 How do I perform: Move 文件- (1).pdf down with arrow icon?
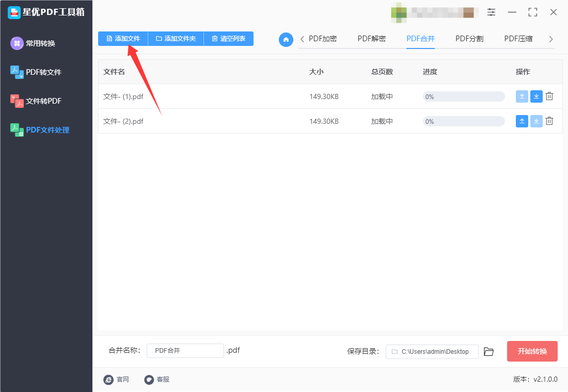point(536,96)
